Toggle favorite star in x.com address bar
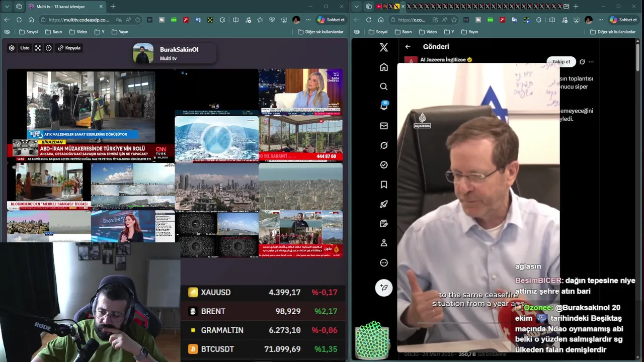Viewport: 644px width, 362px height. click(454, 20)
